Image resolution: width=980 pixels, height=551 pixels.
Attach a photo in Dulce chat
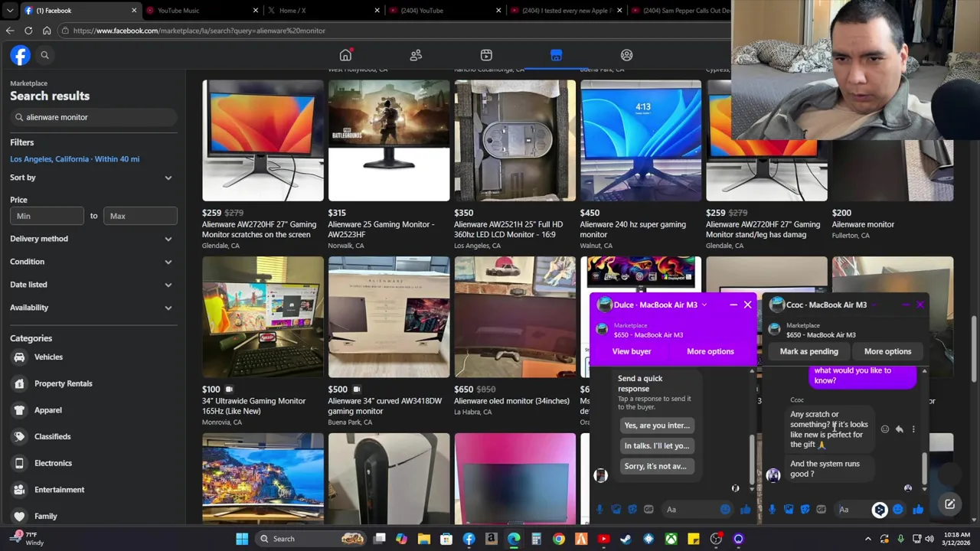tap(616, 510)
